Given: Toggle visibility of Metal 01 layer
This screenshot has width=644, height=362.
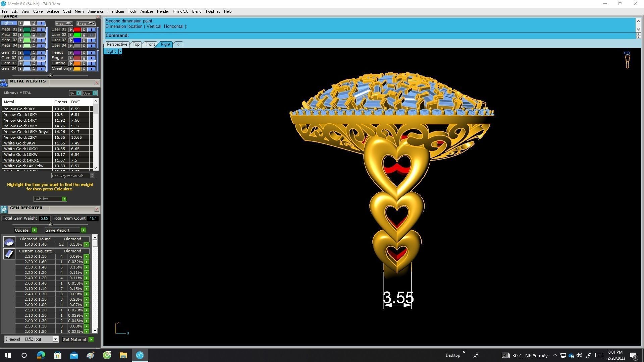Looking at the screenshot, I should pos(41,29).
